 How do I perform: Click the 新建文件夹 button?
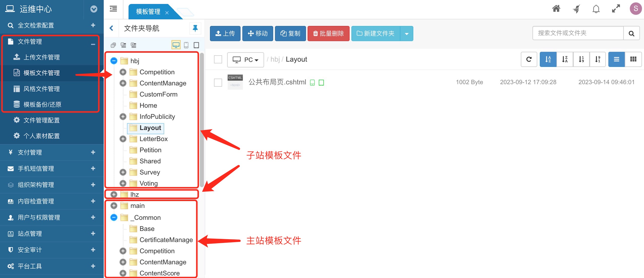375,33
